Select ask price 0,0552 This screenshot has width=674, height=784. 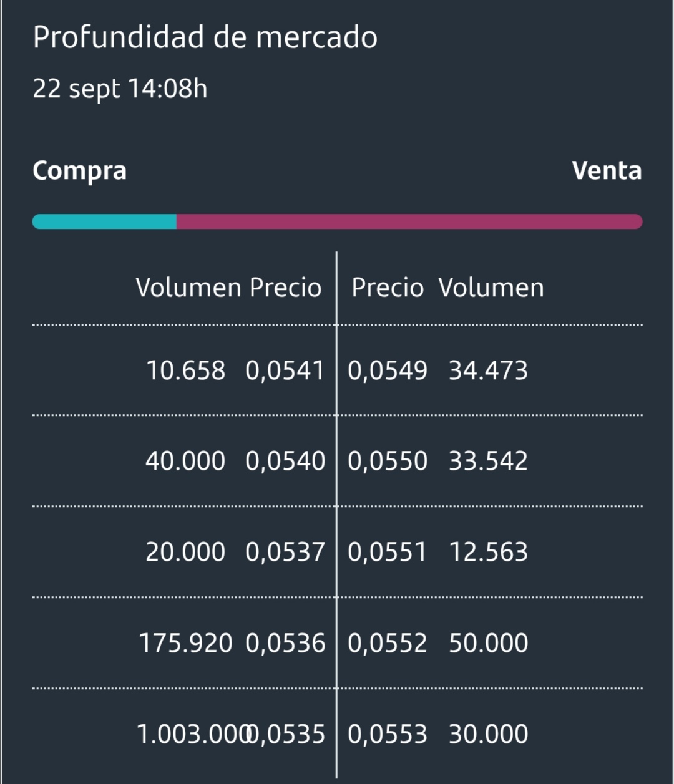388,643
